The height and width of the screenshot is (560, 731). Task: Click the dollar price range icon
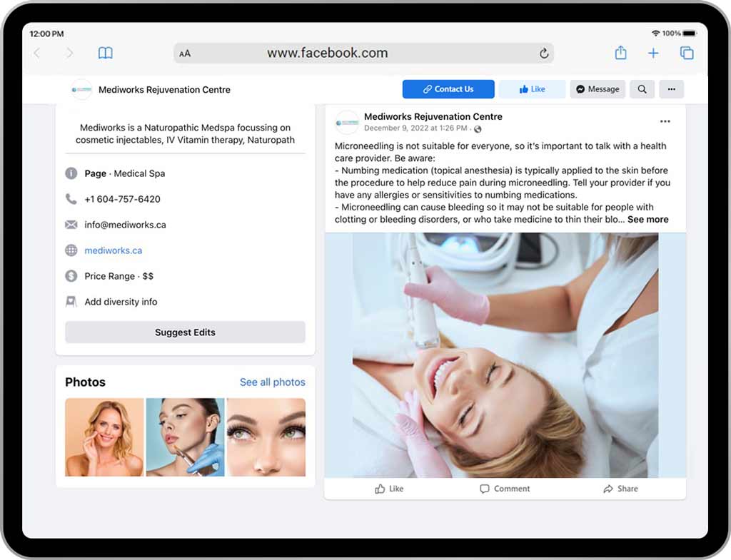[x=71, y=276]
